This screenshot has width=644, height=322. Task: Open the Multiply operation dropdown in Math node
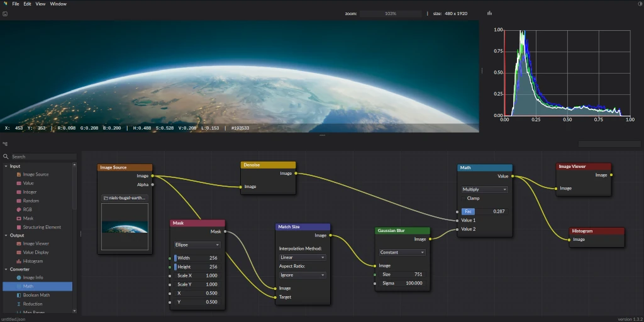[x=485, y=190]
